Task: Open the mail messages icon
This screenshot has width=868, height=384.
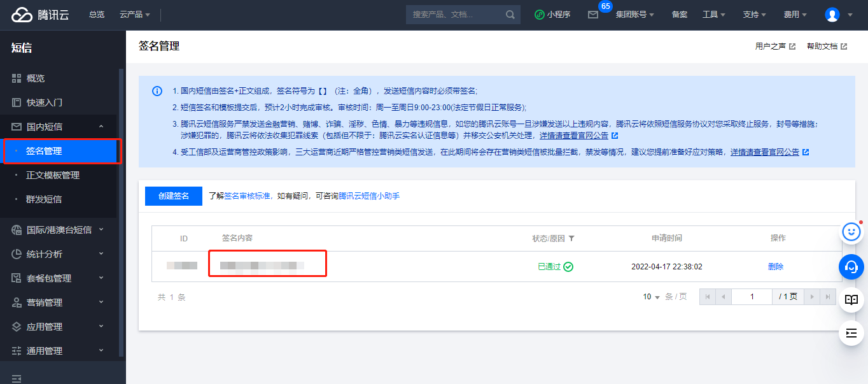Action: click(x=593, y=15)
